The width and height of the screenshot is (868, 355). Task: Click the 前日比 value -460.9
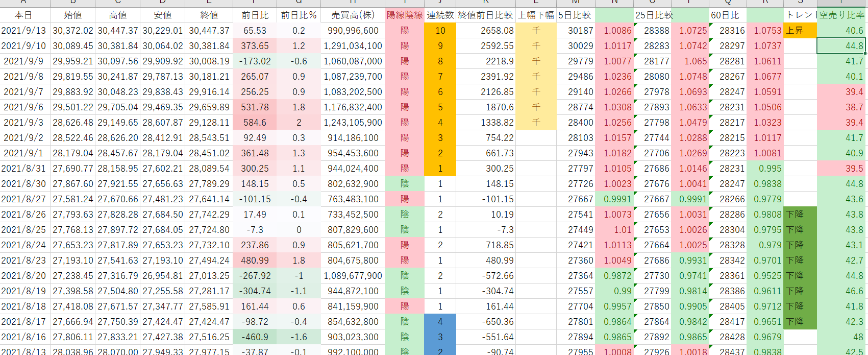point(255,337)
